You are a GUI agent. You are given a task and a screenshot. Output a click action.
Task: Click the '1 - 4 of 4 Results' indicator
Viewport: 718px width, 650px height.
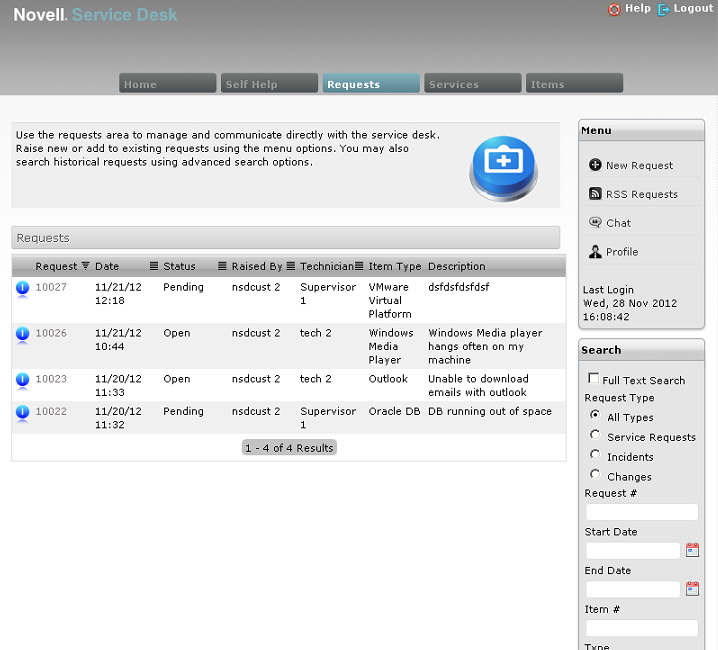(289, 448)
